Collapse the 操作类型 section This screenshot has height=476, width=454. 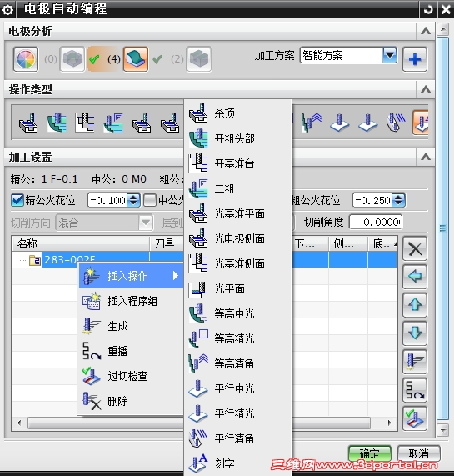point(426,89)
